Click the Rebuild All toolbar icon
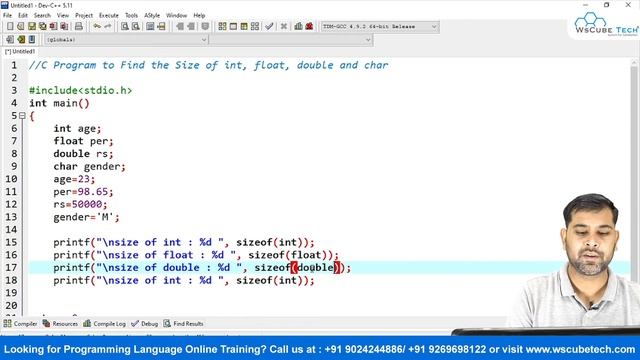This screenshot has height=360, width=640. (x=255, y=27)
